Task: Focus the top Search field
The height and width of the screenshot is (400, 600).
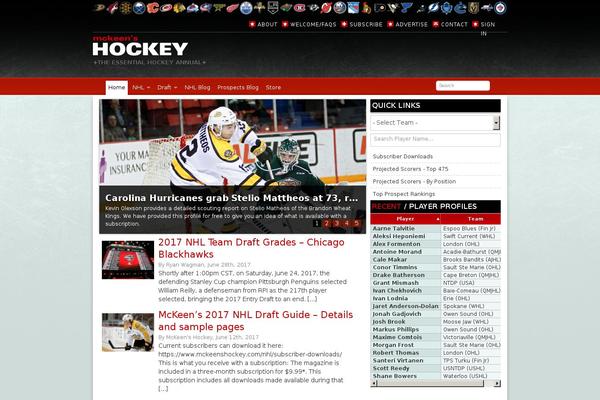Action: coord(463,85)
